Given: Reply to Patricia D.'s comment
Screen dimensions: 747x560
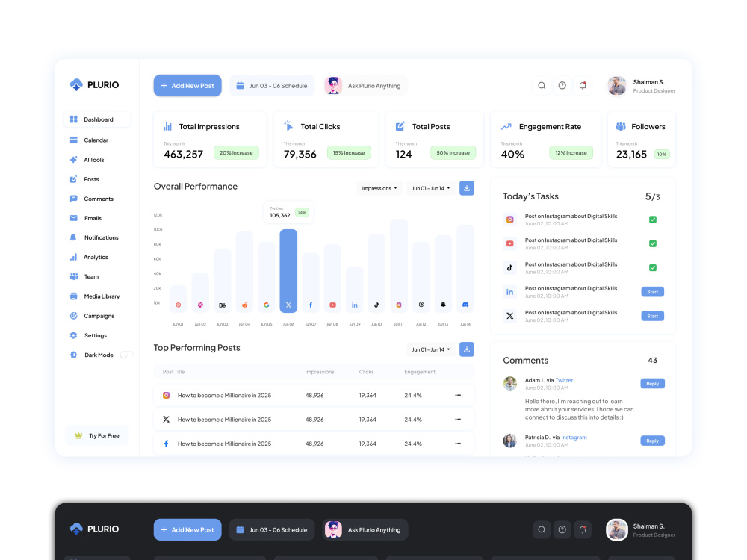Looking at the screenshot, I should pyautogui.click(x=652, y=441).
